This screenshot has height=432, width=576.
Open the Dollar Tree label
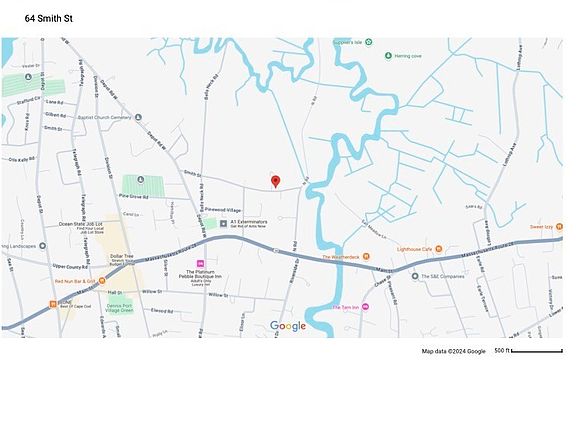click(122, 256)
